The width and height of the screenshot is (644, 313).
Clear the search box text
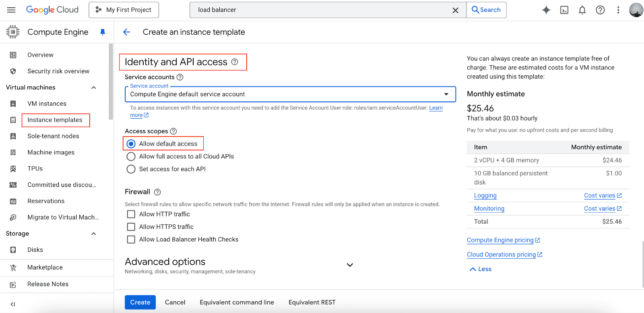point(455,10)
